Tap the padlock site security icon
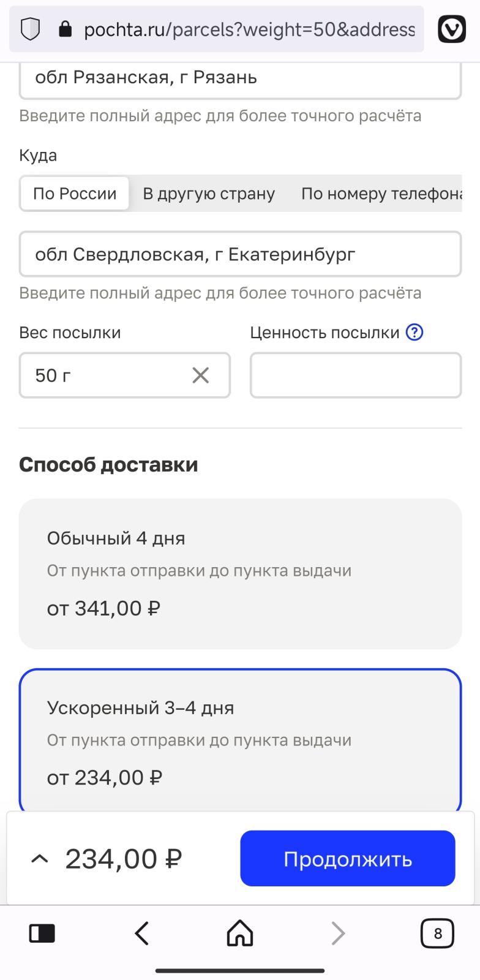The height and width of the screenshot is (980, 480). [x=65, y=29]
